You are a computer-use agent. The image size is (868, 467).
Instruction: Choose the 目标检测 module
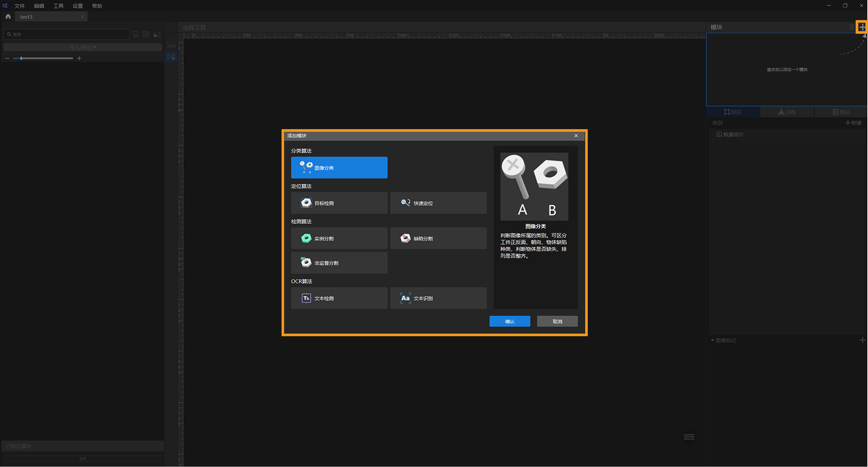tap(339, 203)
